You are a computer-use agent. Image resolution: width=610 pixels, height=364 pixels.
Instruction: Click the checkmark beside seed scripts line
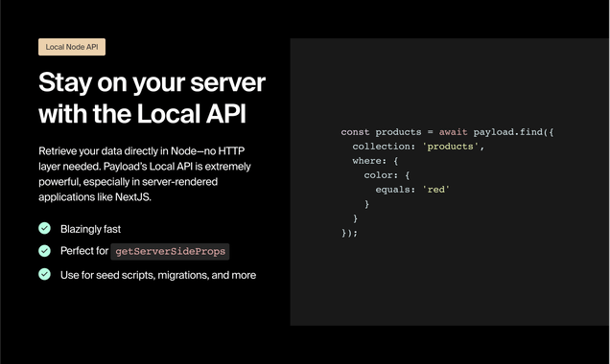pyautogui.click(x=45, y=274)
